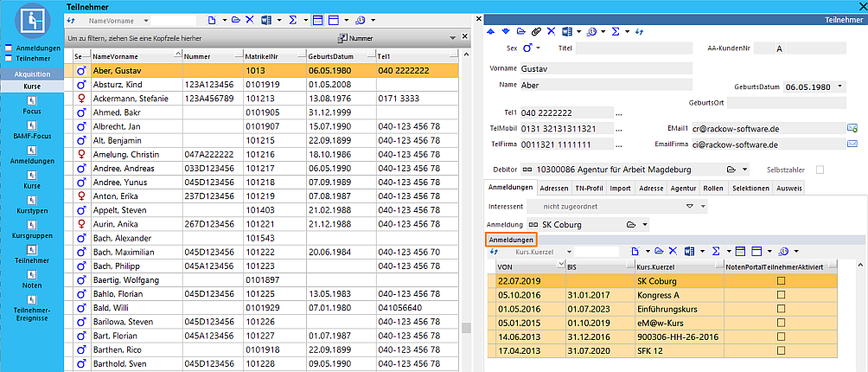The height and width of the screenshot is (372, 868).
Task: Toggle NotenPortal checkbox for SK Coburg row
Action: (781, 280)
